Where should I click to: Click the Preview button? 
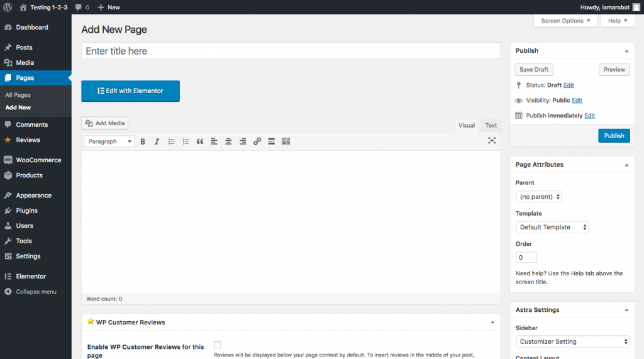point(614,69)
